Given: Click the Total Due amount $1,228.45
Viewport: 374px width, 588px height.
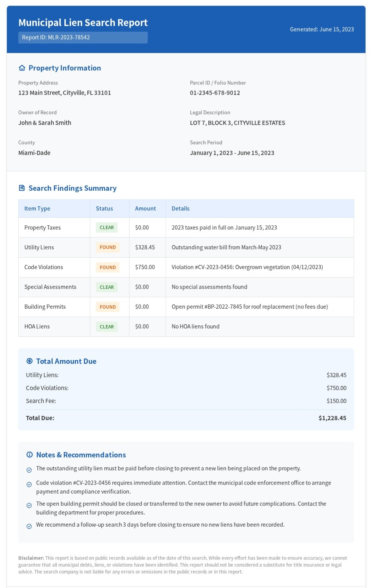Looking at the screenshot, I should click(x=332, y=418).
